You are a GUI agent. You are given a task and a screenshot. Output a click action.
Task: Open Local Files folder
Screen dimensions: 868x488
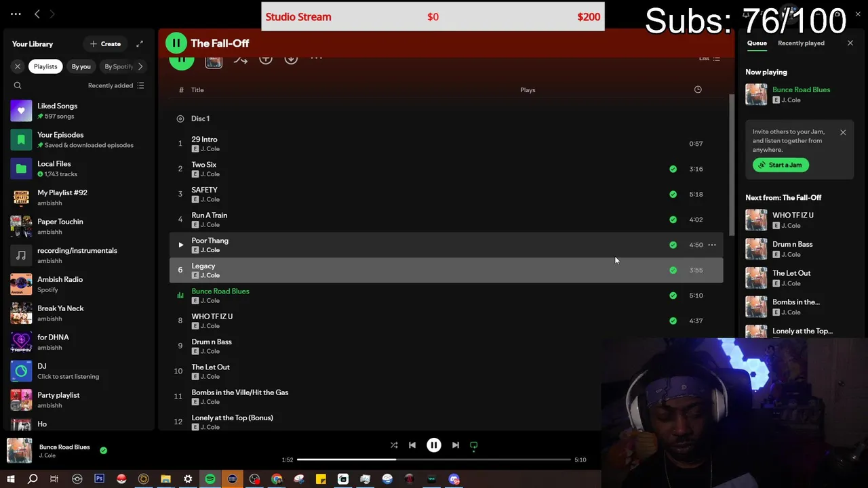[79, 169]
